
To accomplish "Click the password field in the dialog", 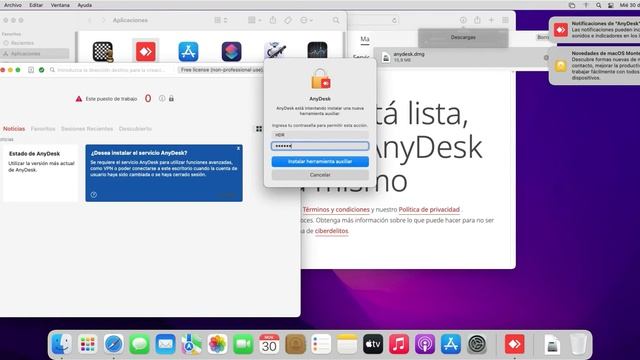I will pyautogui.click(x=320, y=146).
